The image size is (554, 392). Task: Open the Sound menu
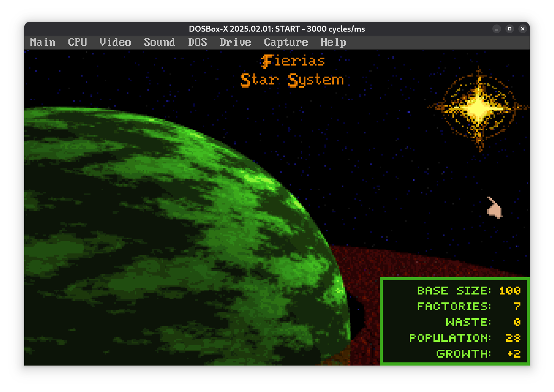pos(159,42)
